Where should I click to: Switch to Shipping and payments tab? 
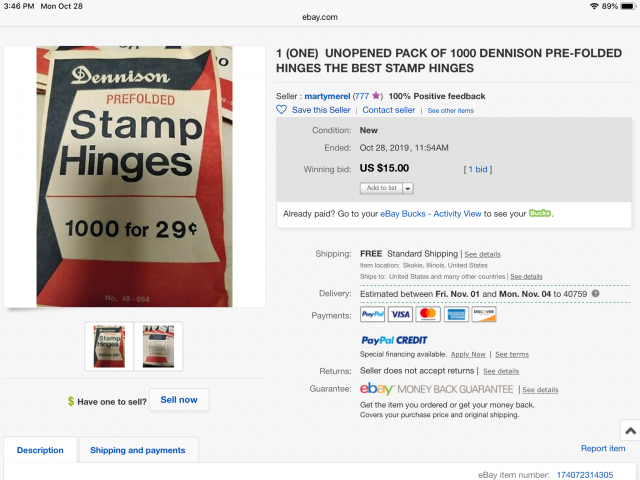pos(138,450)
